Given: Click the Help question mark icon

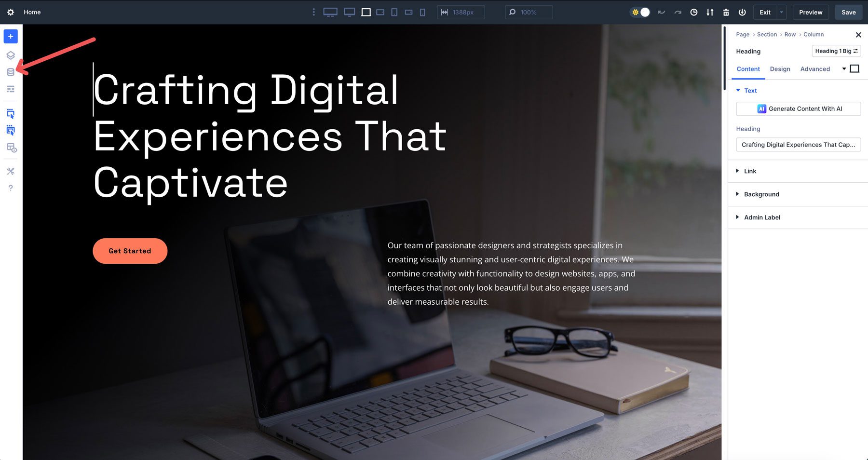Looking at the screenshot, I should point(10,188).
